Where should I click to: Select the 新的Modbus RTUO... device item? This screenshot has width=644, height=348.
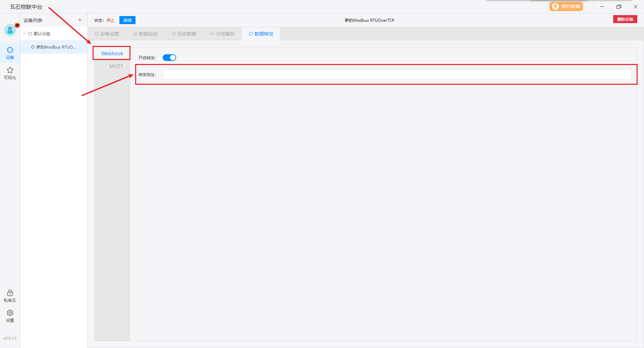click(x=56, y=47)
